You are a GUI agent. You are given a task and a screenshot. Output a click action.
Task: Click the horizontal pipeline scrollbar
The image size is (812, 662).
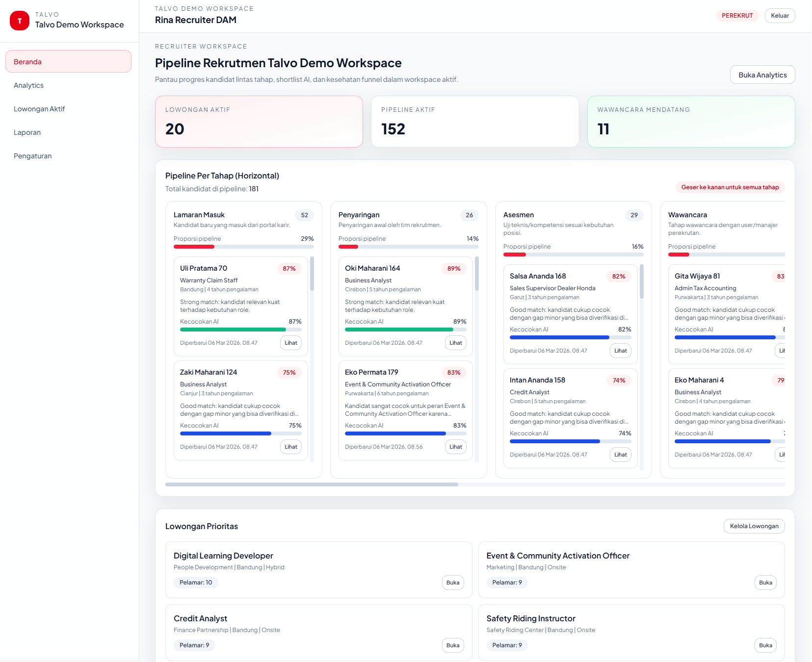(313, 484)
